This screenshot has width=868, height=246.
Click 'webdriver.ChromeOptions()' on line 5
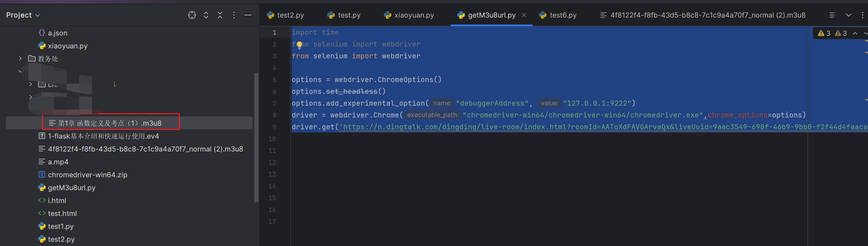388,80
